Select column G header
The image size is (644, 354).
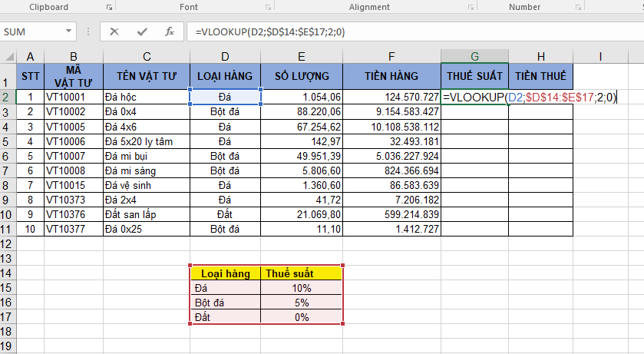[474, 57]
